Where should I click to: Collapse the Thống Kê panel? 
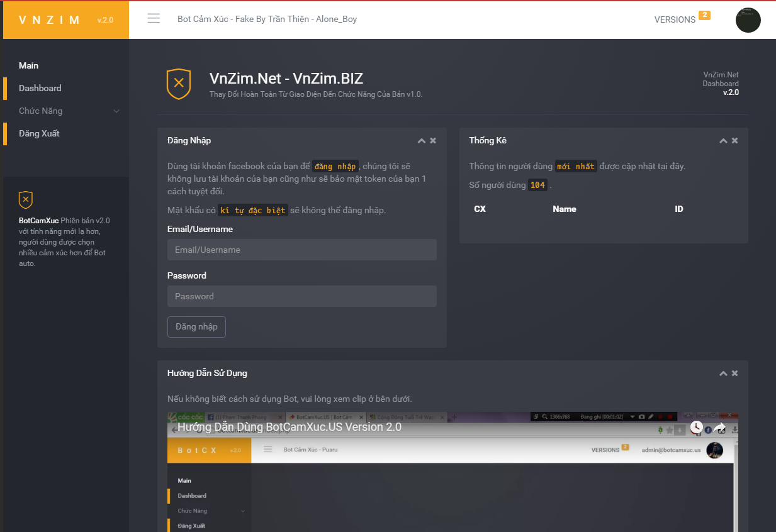pyautogui.click(x=723, y=141)
